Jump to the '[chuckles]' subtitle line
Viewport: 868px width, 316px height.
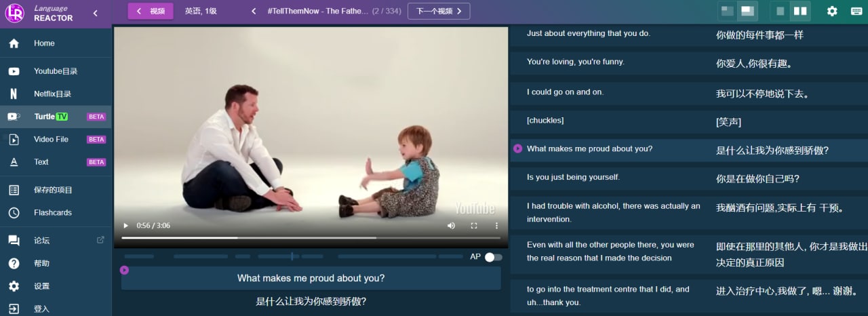tap(545, 121)
